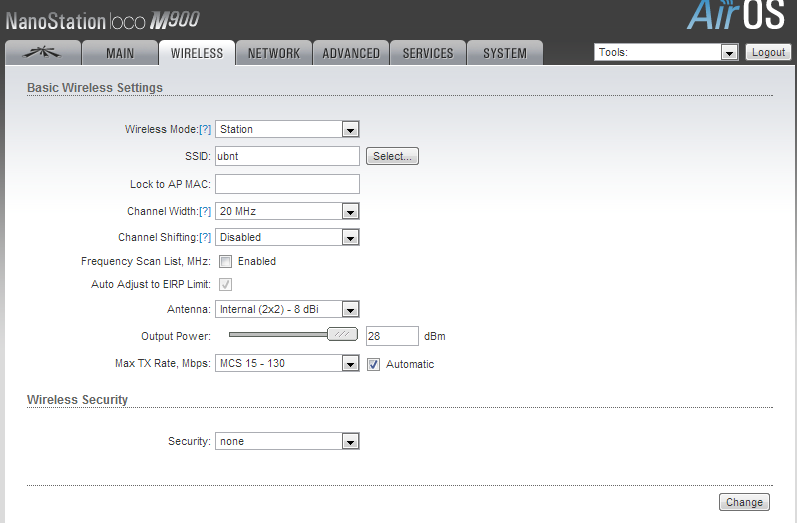
Task: Click the AirOS logo
Action: click(x=737, y=14)
